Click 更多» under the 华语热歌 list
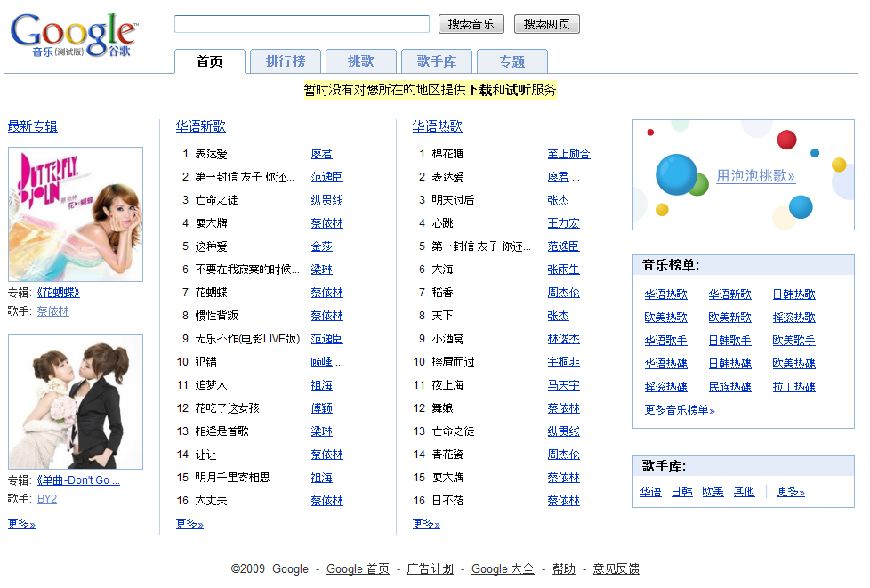Image resolution: width=870 pixels, height=588 pixels. pyautogui.click(x=426, y=524)
